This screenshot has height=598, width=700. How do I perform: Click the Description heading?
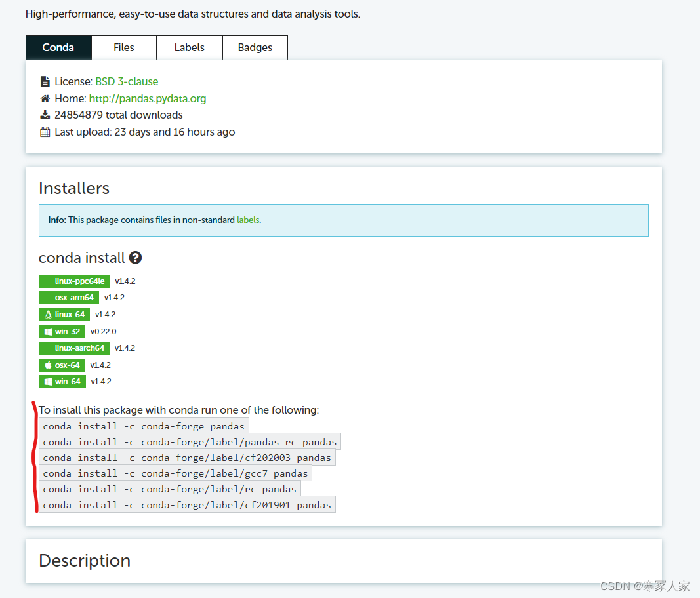85,561
